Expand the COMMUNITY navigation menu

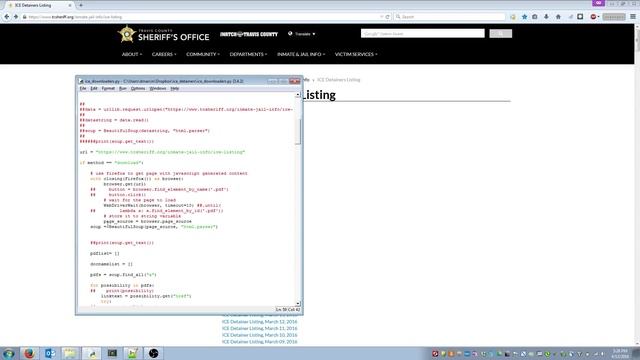(x=203, y=54)
